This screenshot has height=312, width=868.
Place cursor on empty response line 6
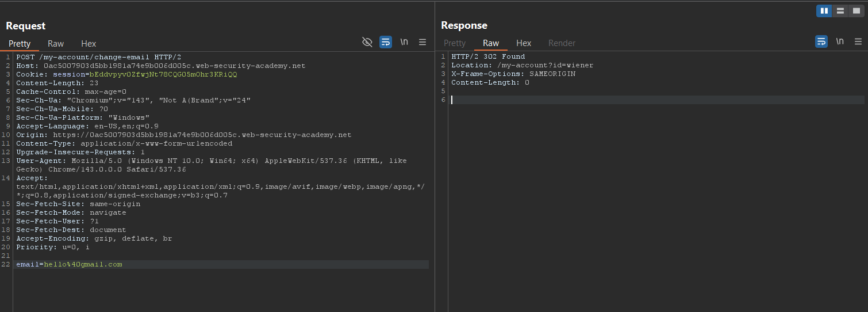657,100
